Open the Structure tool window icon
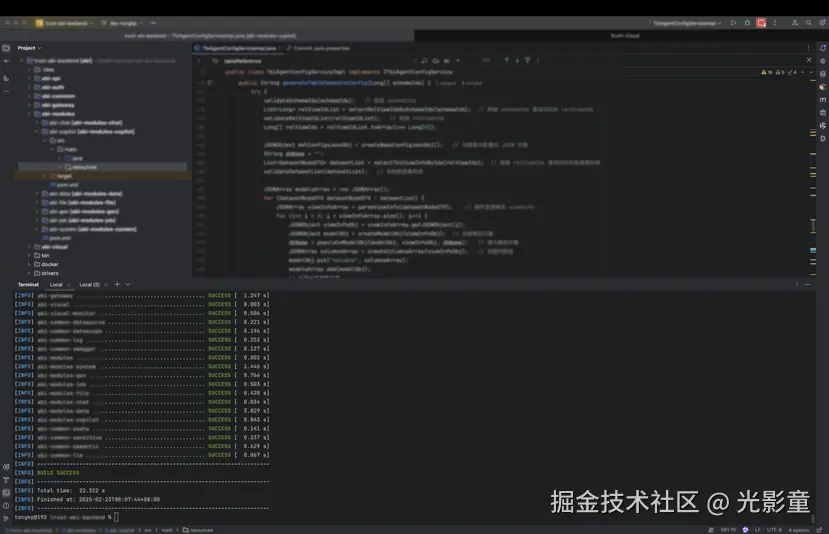Viewport: 829px width, 534px height. tap(6, 78)
